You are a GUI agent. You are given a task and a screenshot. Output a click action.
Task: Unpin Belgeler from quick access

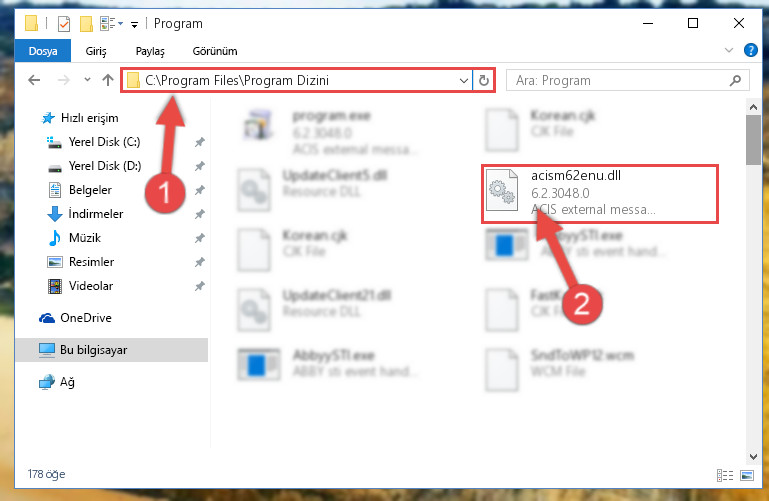tap(200, 190)
